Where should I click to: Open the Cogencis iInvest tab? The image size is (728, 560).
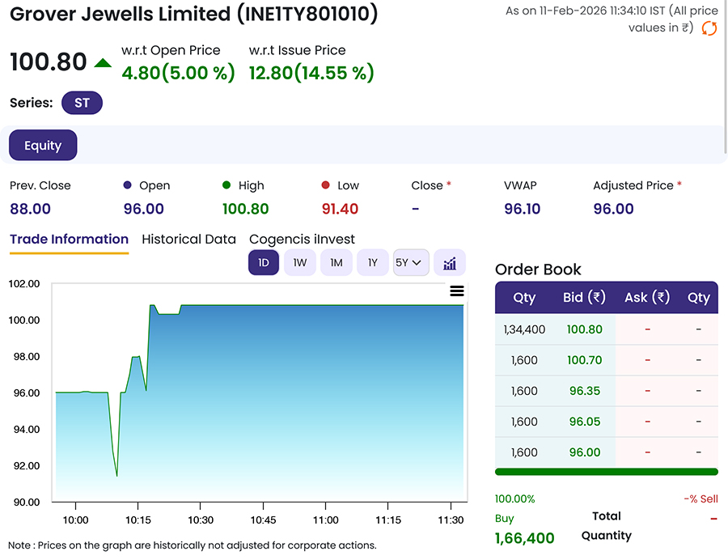coord(302,239)
